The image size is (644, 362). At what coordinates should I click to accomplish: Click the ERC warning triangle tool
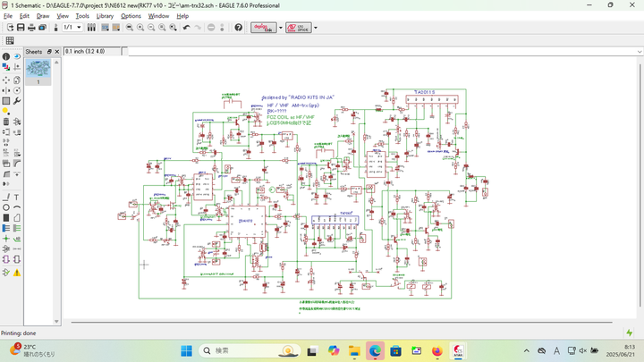tap(17, 272)
